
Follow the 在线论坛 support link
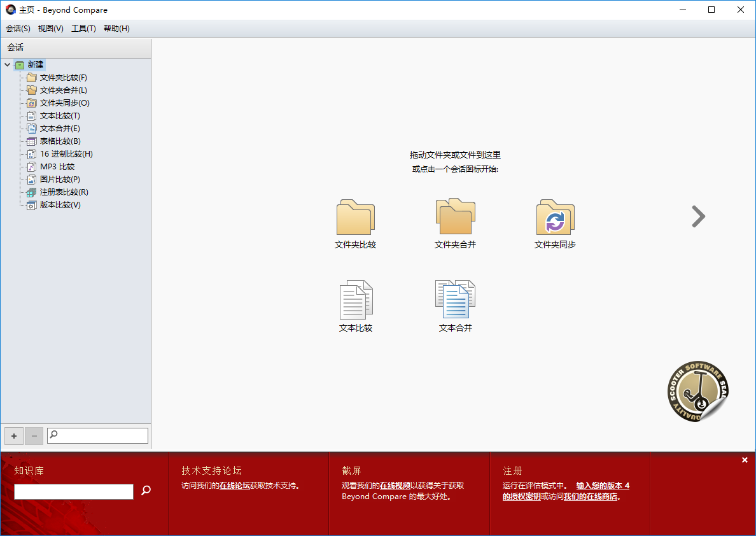click(235, 486)
